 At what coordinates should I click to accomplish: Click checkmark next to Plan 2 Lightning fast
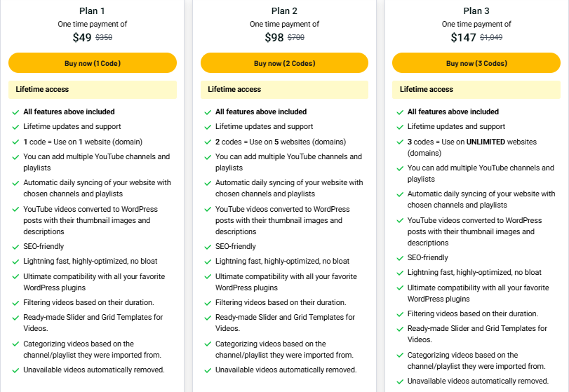(x=208, y=262)
